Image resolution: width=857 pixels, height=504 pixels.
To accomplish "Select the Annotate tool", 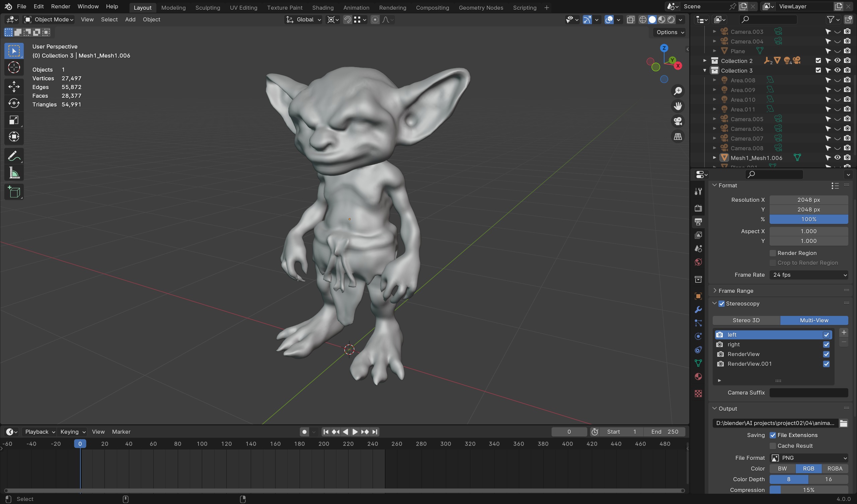I will coord(14,156).
